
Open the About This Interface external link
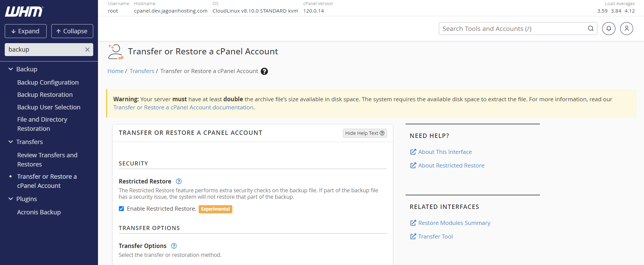tap(445, 152)
